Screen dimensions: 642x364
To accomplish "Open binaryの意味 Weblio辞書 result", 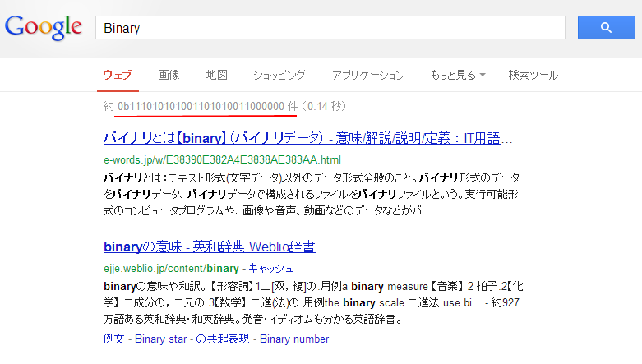I will coord(210,247).
